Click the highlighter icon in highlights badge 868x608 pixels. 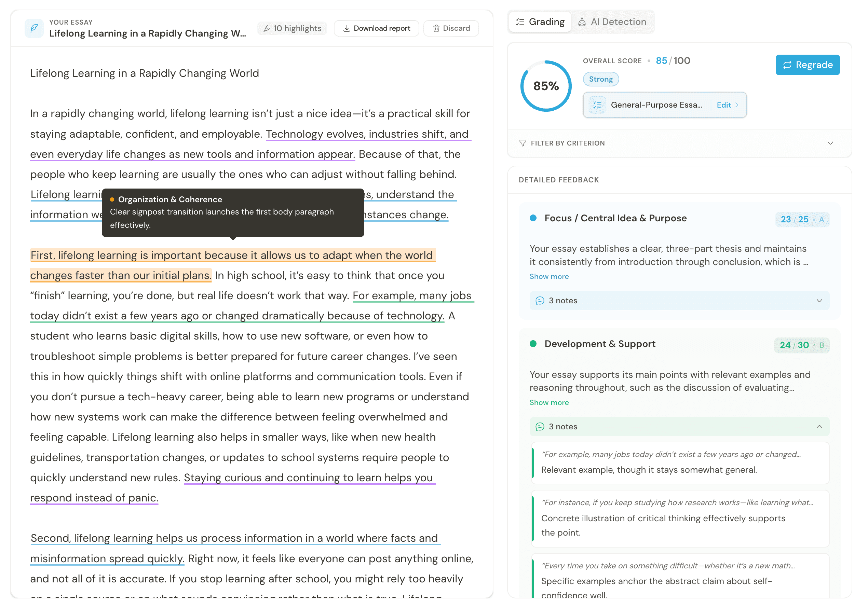coord(267,28)
